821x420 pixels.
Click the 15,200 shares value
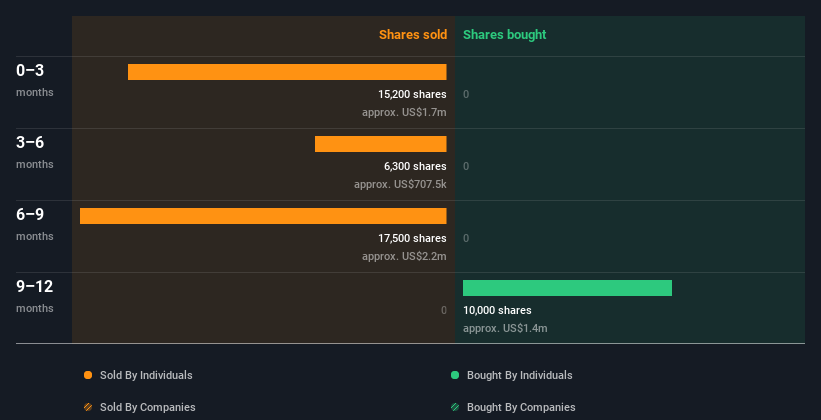(412, 94)
